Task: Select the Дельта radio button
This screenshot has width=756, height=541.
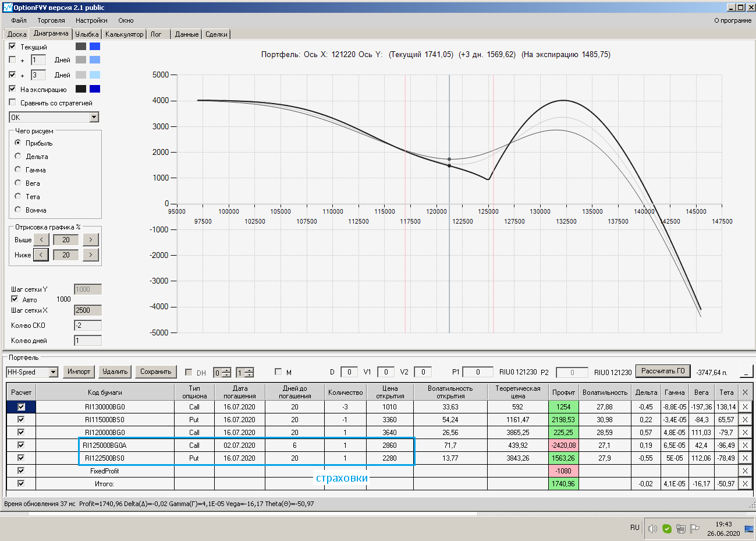Action: (x=18, y=156)
